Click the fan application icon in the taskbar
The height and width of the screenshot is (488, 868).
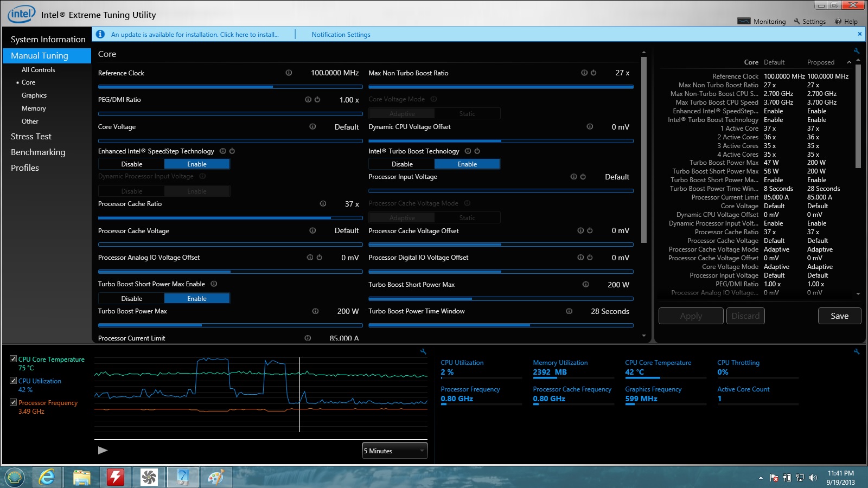(149, 477)
